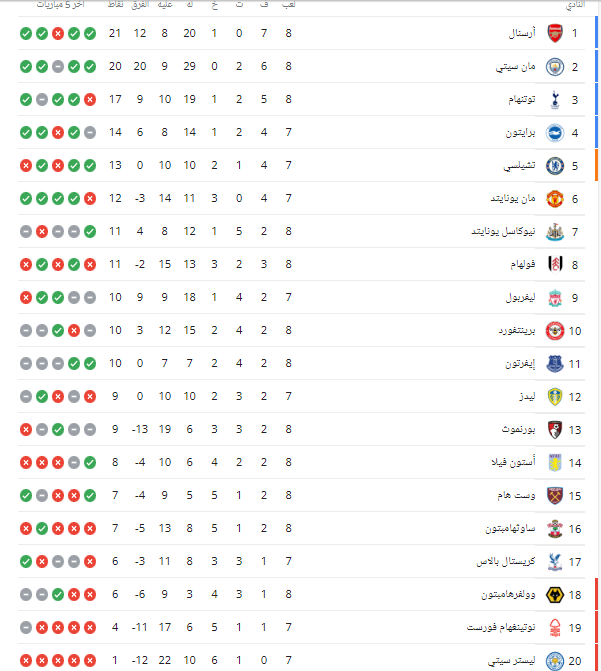Open the برايتون team link
Screen dimensions: 601x671
[520, 133]
